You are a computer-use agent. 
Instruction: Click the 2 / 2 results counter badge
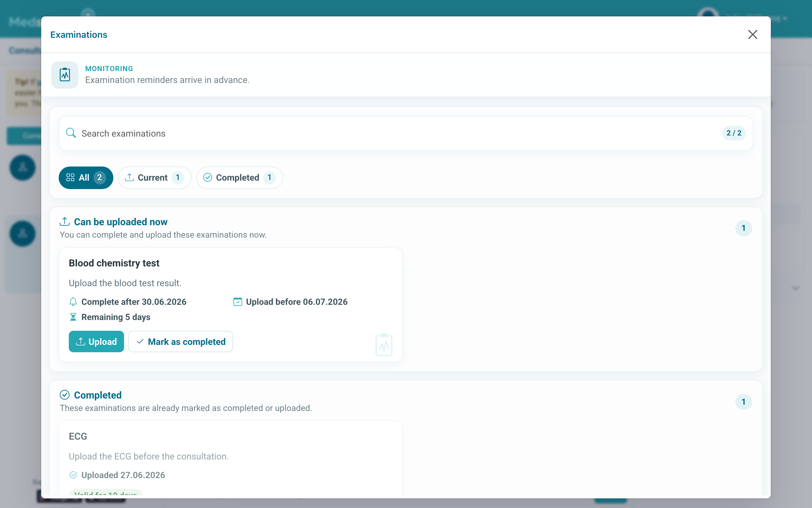coord(734,133)
